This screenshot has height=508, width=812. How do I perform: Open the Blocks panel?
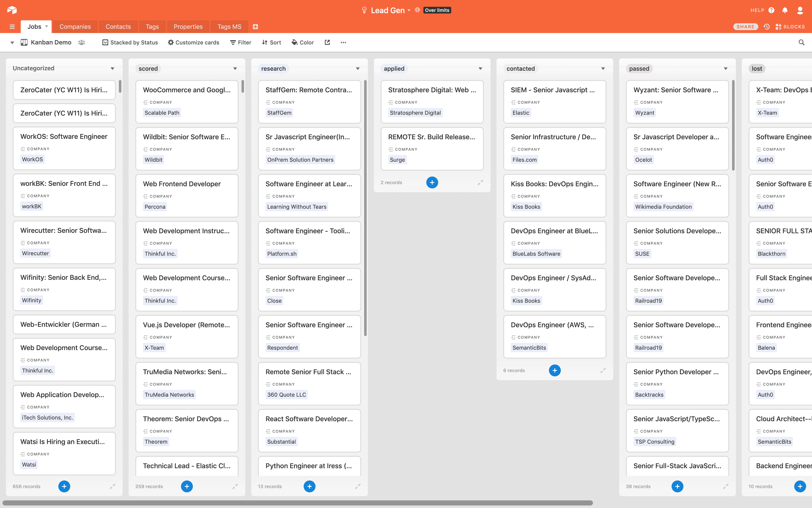(x=790, y=26)
